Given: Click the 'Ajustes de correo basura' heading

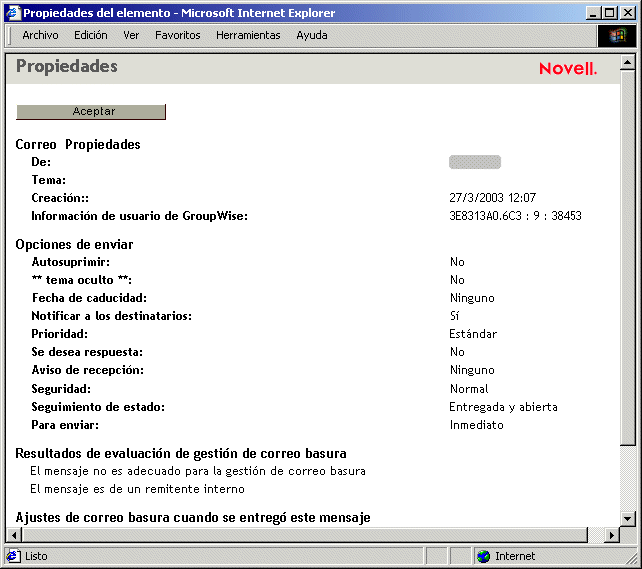Looking at the screenshot, I should pyautogui.click(x=193, y=517).
